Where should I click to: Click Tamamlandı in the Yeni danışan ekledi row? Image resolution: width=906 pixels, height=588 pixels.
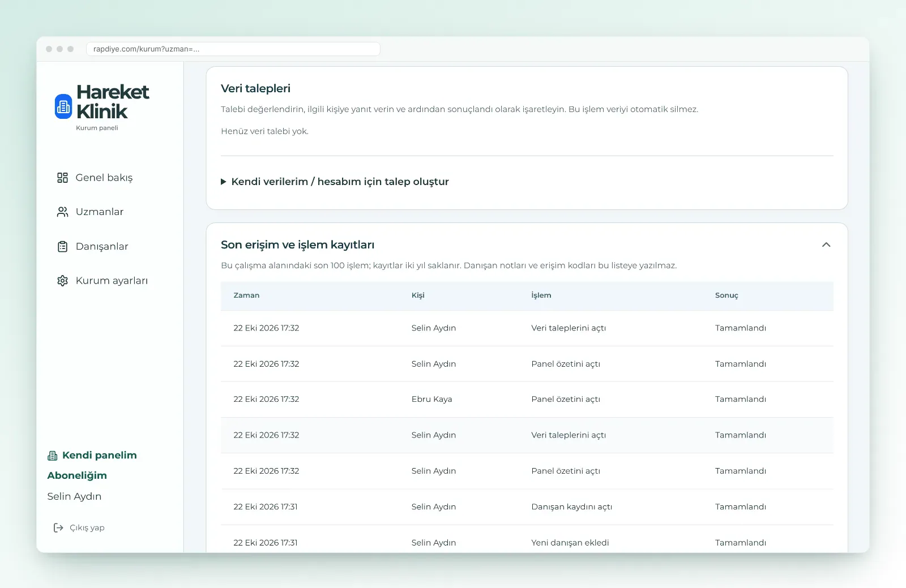click(741, 543)
